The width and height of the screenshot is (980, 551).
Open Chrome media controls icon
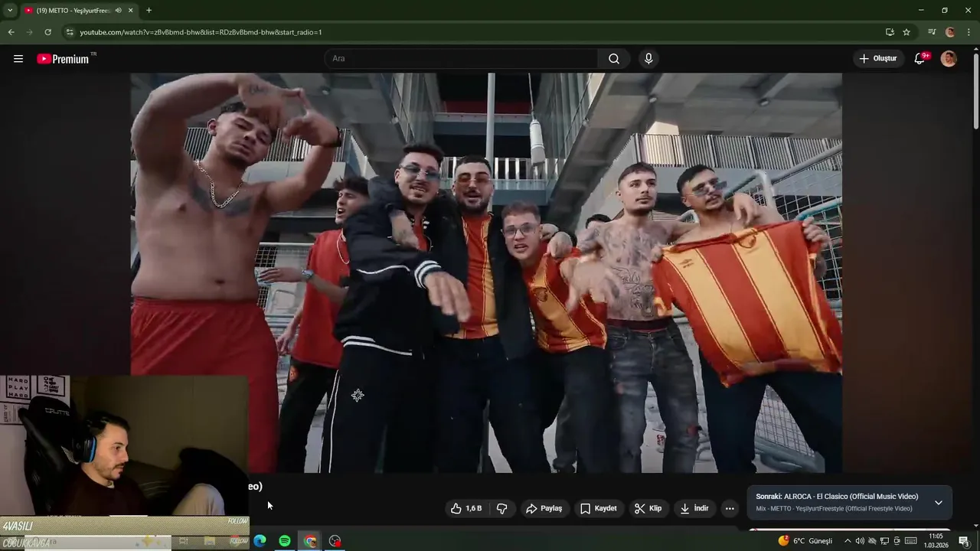tap(932, 32)
